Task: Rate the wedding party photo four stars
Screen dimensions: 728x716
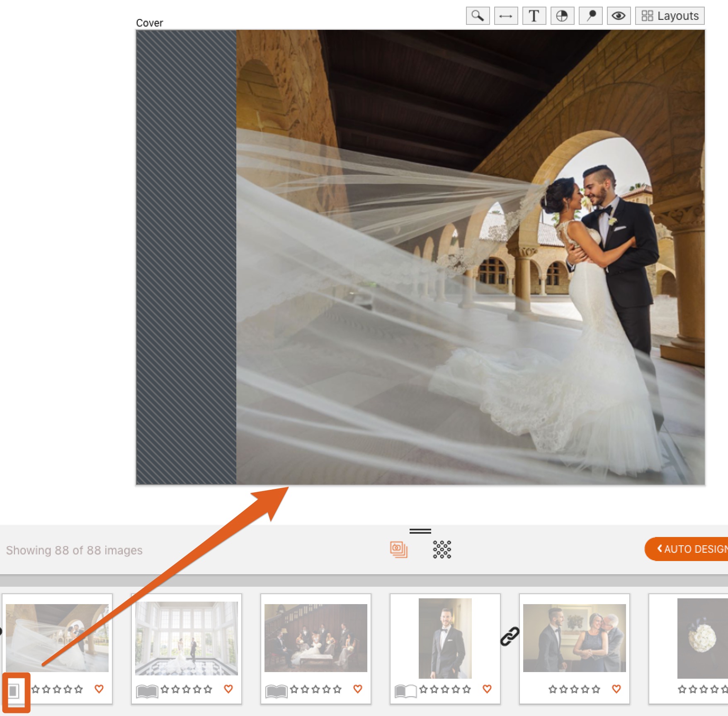Action: click(x=327, y=689)
